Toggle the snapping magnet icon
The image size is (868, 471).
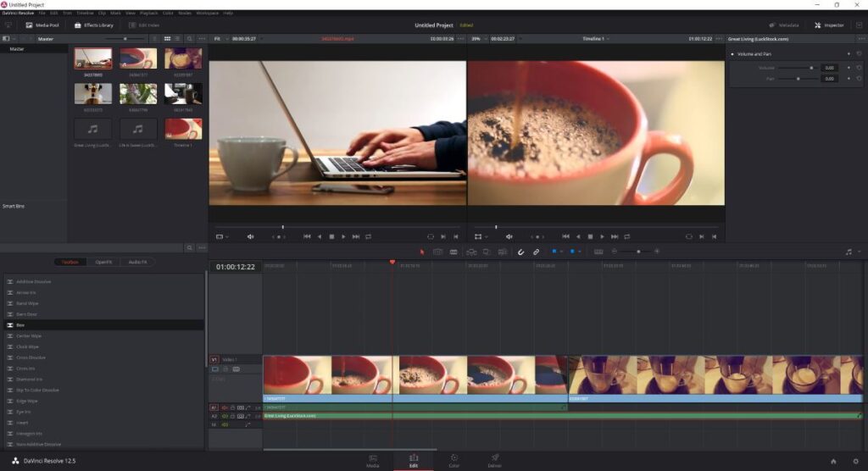tap(520, 252)
